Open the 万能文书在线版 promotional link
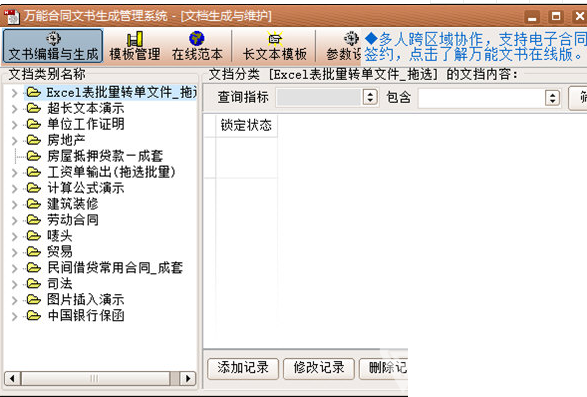587x397 pixels. [475, 47]
